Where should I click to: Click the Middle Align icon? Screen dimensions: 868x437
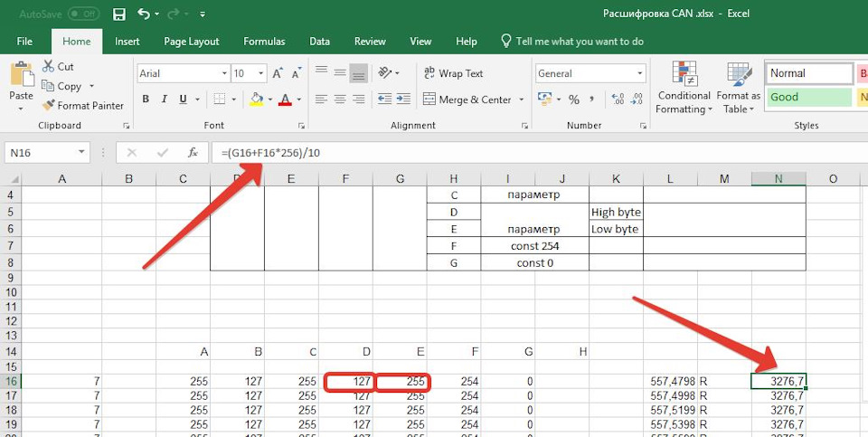[340, 72]
